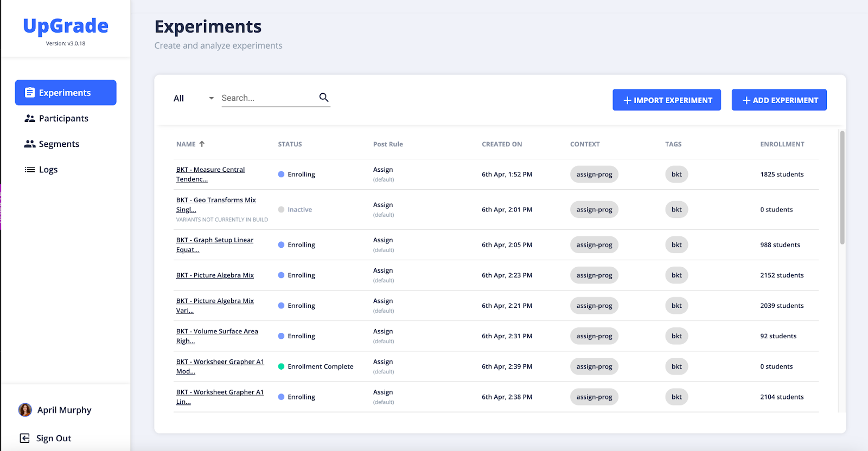Image resolution: width=868 pixels, height=451 pixels.
Task: Click assign-prog chip in 2104 students row
Action: click(x=594, y=397)
